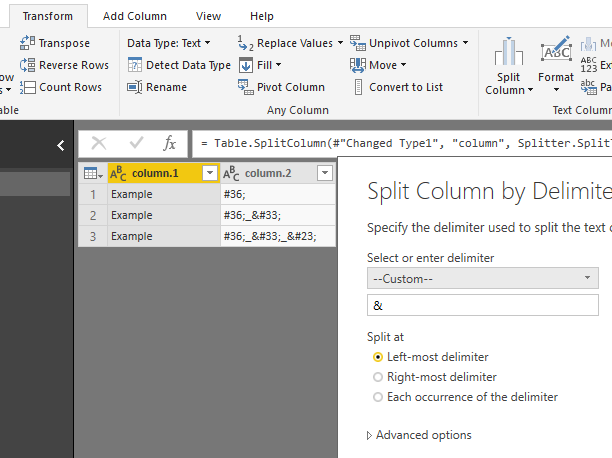Collapse the queries pane with the left chevron
The height and width of the screenshot is (458, 612).
pyautogui.click(x=60, y=146)
